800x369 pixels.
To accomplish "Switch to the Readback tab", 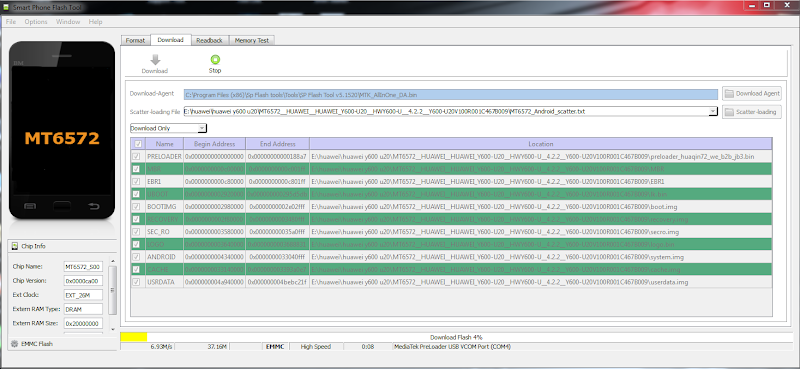I will 209,40.
